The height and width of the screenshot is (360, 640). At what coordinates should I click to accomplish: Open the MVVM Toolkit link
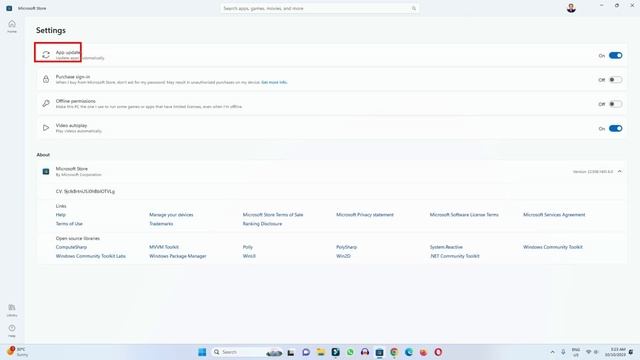[x=164, y=247]
